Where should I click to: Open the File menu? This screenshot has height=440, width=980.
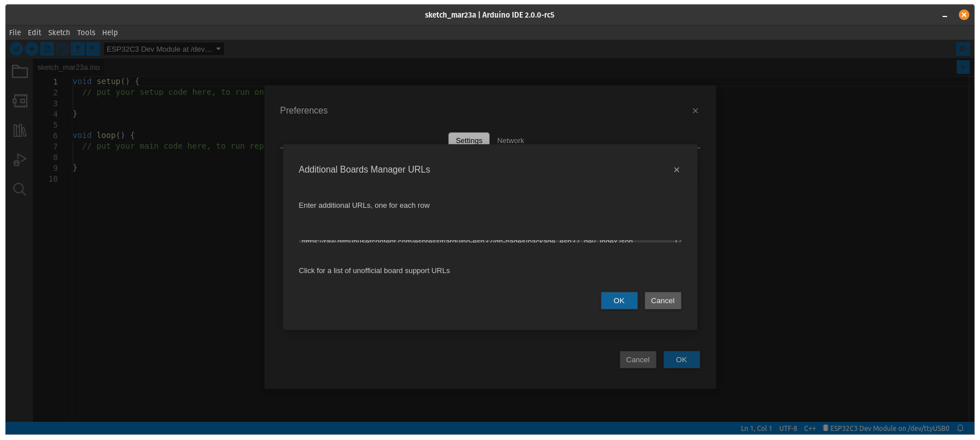point(15,32)
